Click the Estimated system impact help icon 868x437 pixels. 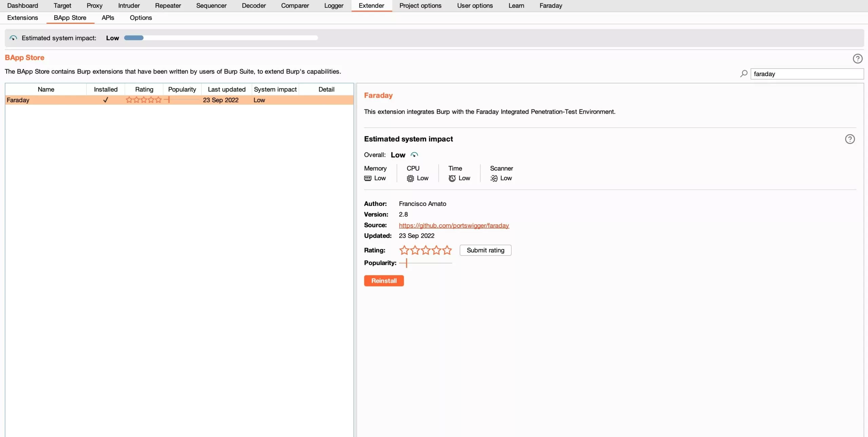pyautogui.click(x=849, y=139)
